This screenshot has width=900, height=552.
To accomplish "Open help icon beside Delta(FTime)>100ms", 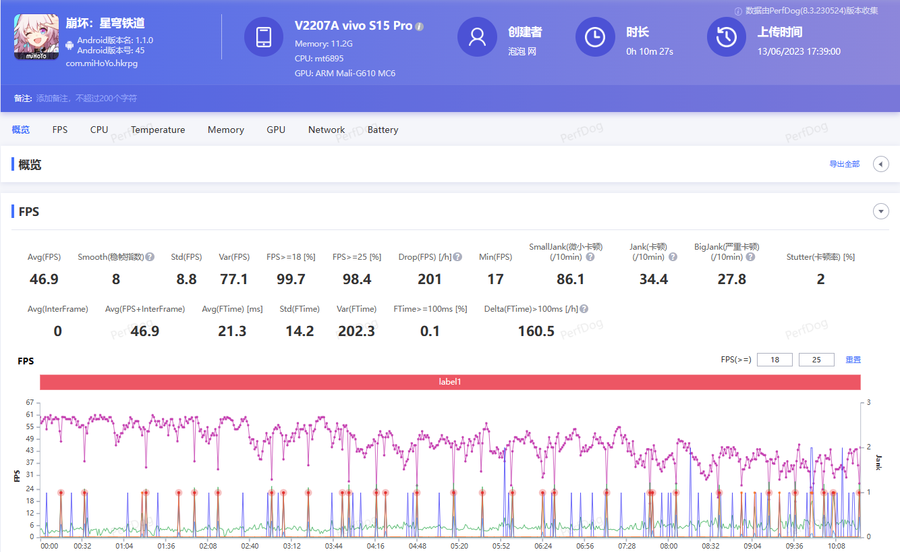I will click(584, 309).
